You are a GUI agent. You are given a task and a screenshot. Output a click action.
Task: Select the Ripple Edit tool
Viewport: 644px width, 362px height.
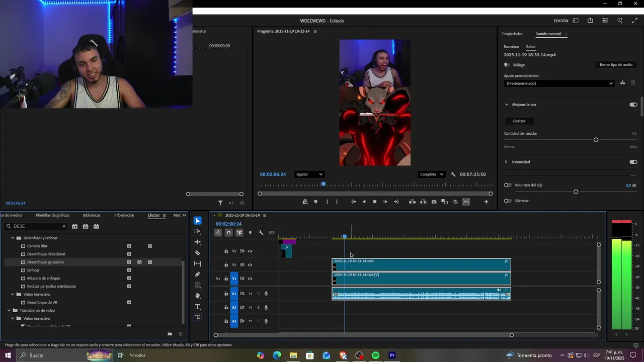[197, 242]
